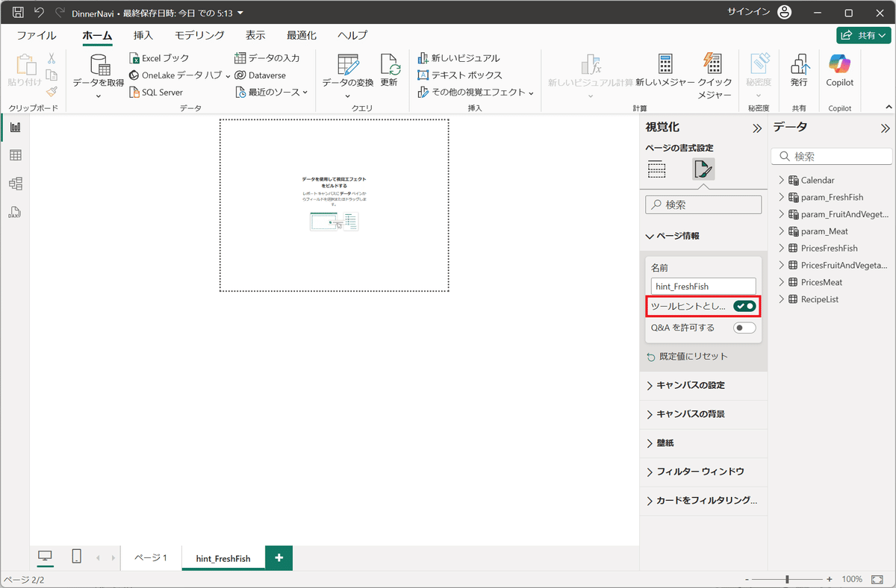Open the 最適化 ribbon tab
Screen dimensions: 896x588
pos(302,35)
